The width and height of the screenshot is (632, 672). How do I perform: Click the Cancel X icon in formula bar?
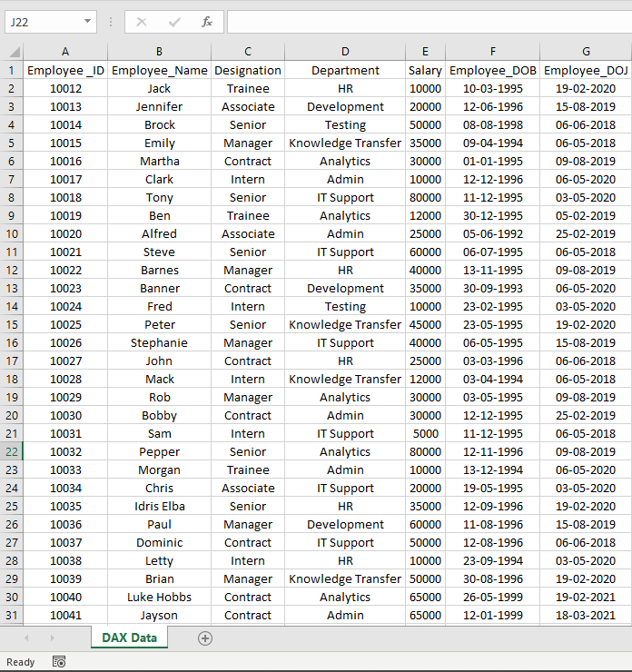pos(142,22)
